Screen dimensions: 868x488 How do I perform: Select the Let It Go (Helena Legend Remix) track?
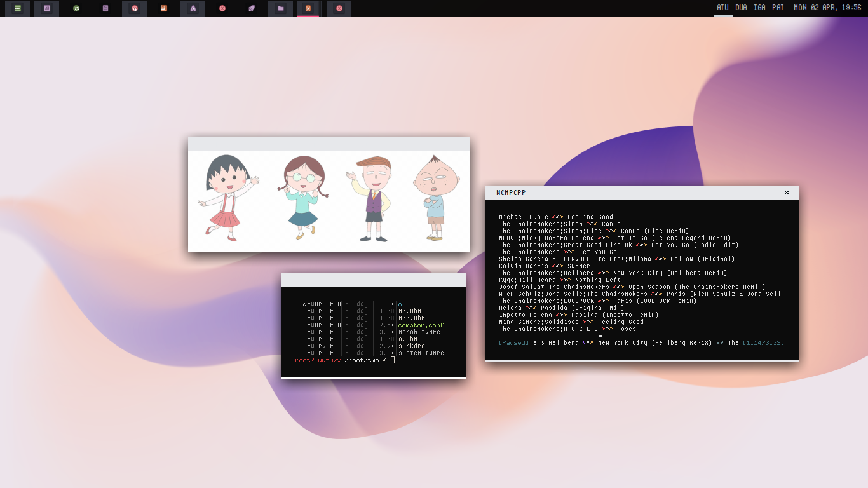click(x=615, y=238)
